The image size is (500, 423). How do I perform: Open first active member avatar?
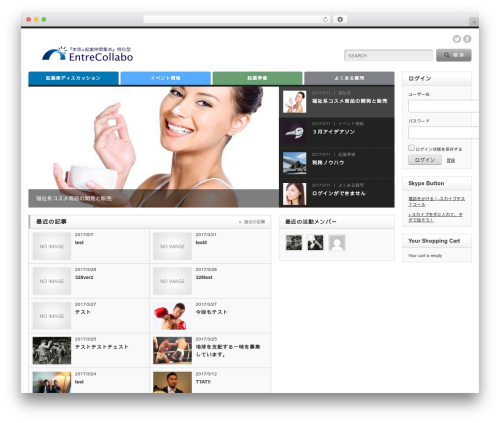coord(294,242)
